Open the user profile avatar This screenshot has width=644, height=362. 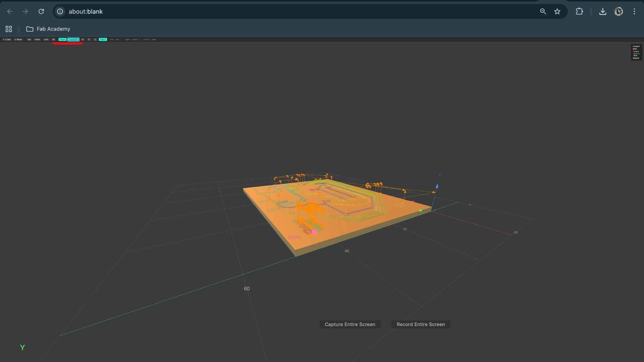click(x=619, y=11)
